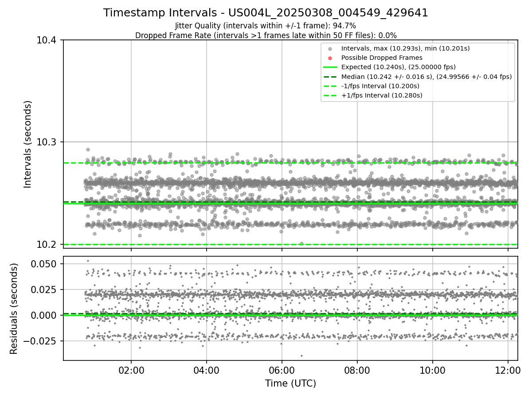
Task: Click the x-axis label 'Time (UTC)'
Action: pyautogui.click(x=290, y=383)
